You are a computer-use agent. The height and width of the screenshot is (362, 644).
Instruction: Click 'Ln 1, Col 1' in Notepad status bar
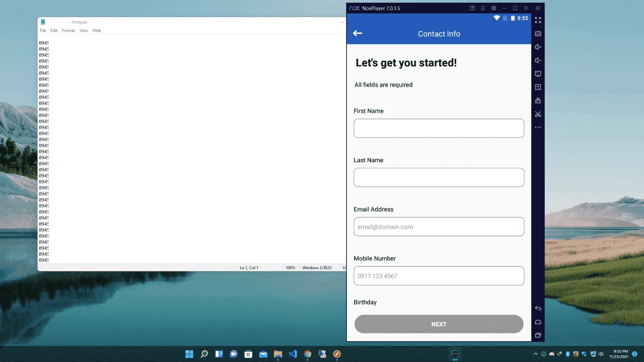pos(249,268)
